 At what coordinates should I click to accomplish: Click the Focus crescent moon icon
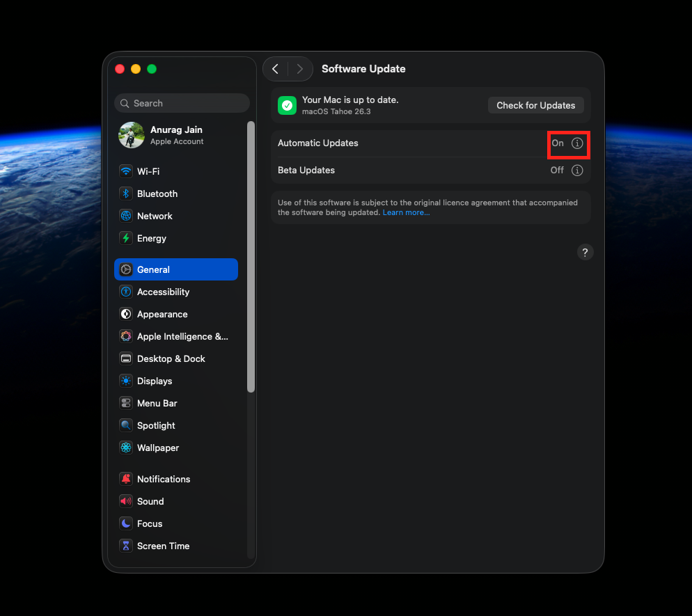[126, 523]
